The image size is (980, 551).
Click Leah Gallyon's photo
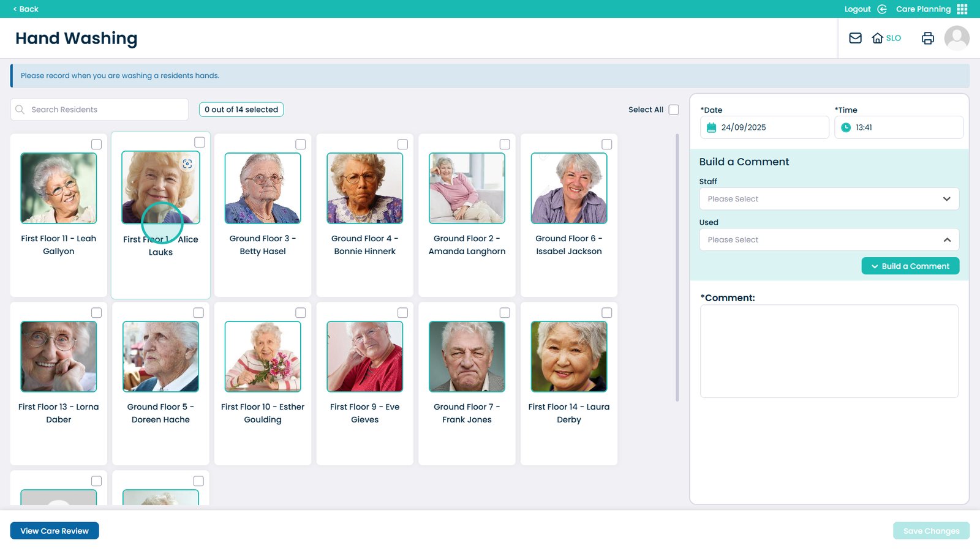59,188
